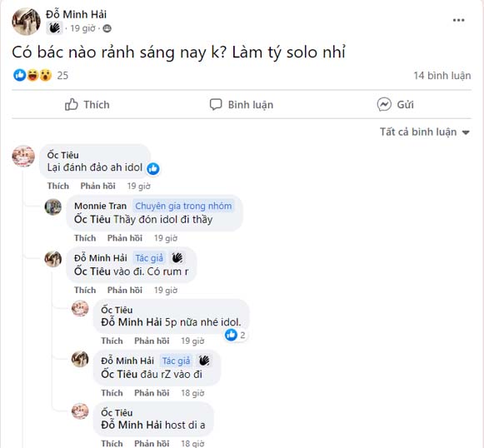
Task: Open like count on '5p nữa nhé idol' comment
Action: coord(235,335)
